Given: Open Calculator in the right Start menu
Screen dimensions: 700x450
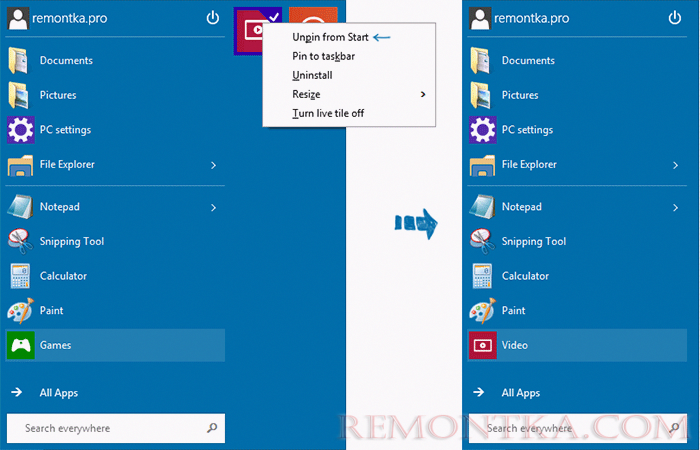Looking at the screenshot, I should pyautogui.click(x=524, y=276).
